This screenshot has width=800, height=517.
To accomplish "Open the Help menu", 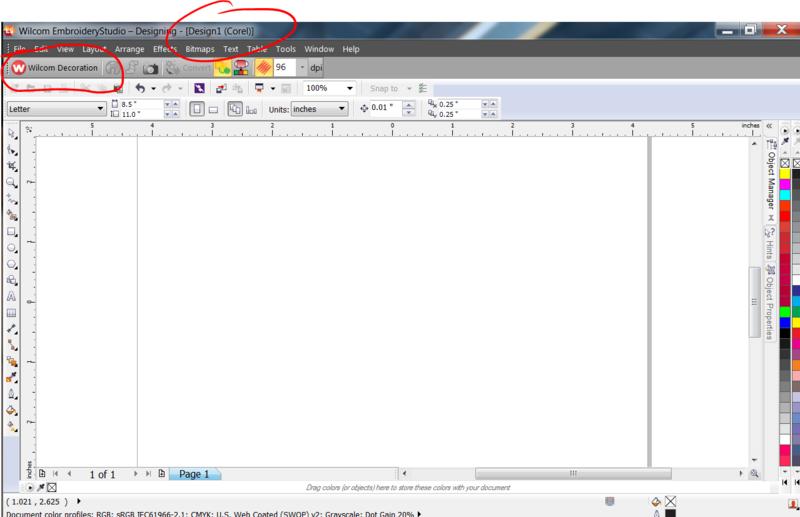I will pos(351,49).
